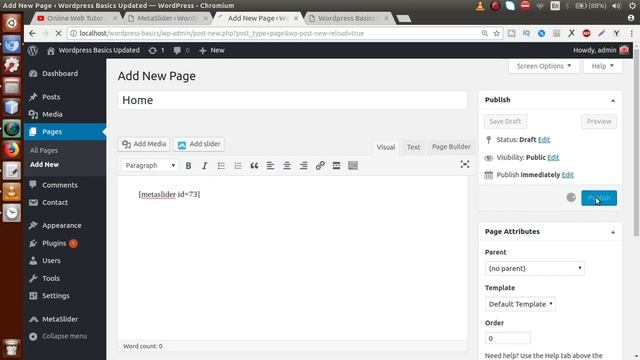
Task: Go back in browser history
Action: point(32,33)
